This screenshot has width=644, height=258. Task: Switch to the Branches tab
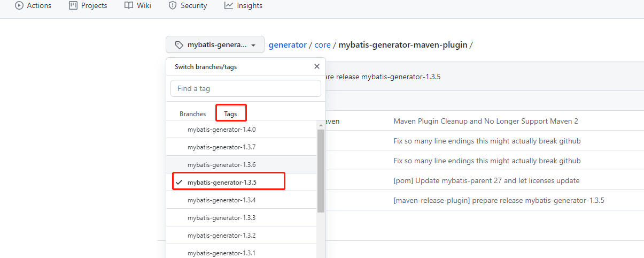tap(193, 114)
